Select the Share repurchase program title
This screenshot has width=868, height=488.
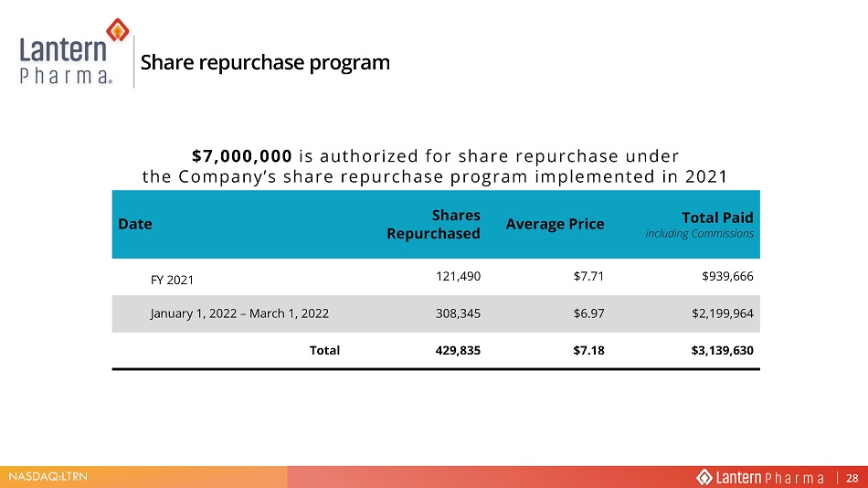265,62
